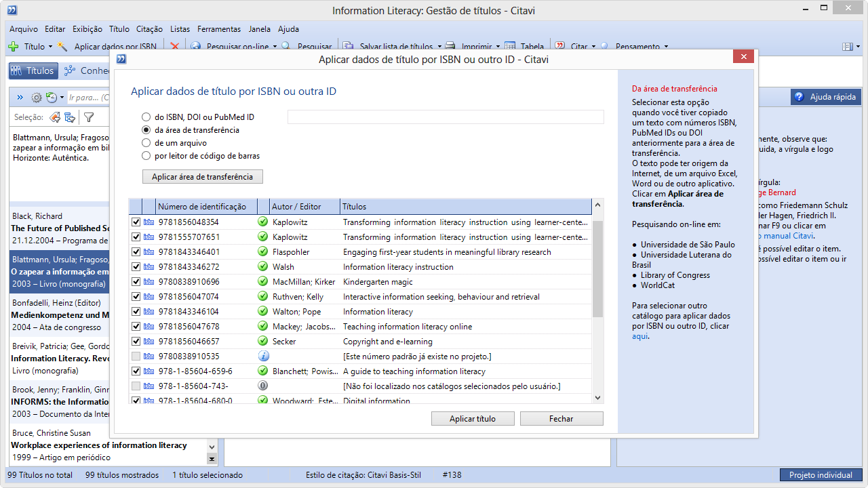868x488 pixels.
Task: Uncheck the checkbox for 9781555707651
Action: tap(136, 237)
